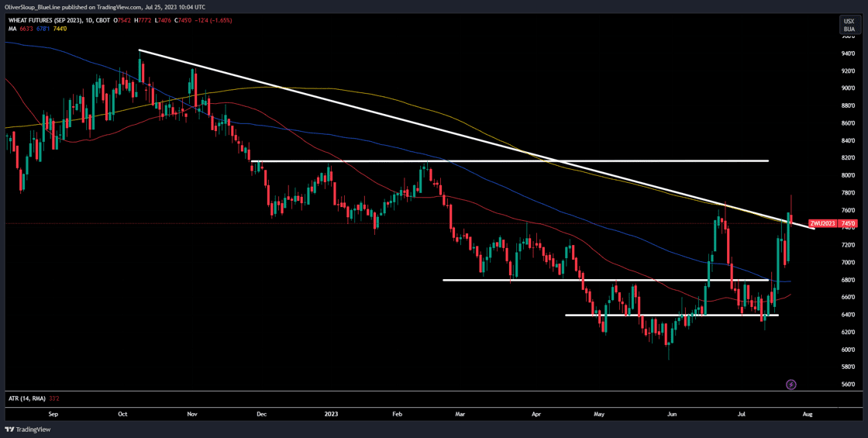Image resolution: width=868 pixels, height=438 pixels.
Task: Click the 745'0 last price label
Action: tap(846, 224)
